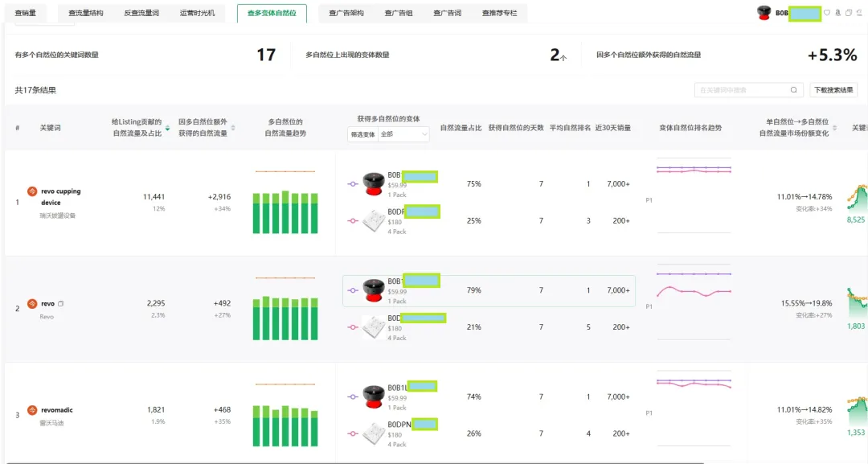The width and height of the screenshot is (868, 464).
Task: Click the heart favorite icon at top right
Action: (827, 13)
